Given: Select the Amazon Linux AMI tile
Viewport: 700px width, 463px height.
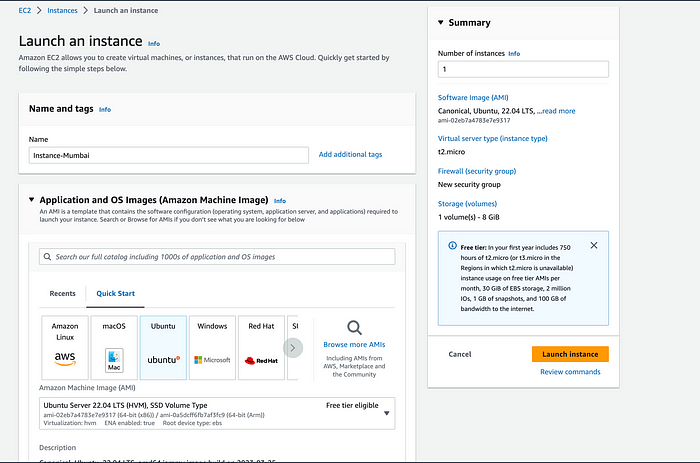Looking at the screenshot, I should (65, 347).
